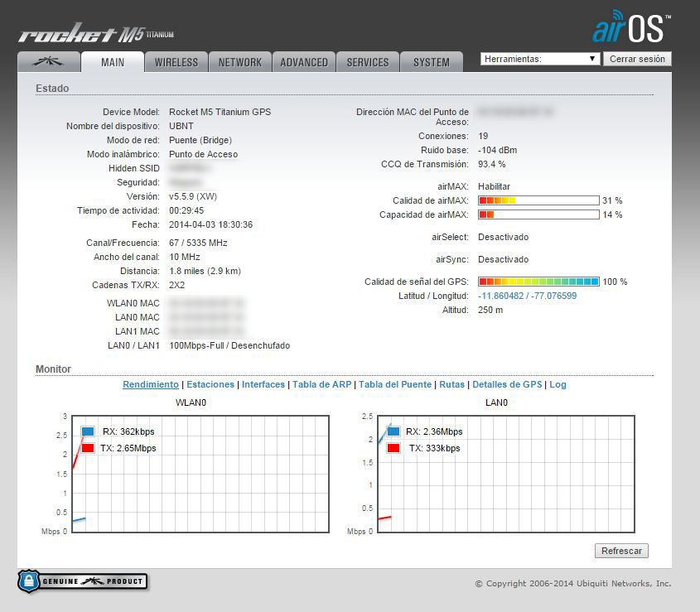The width and height of the screenshot is (700, 612).
Task: Open the Rendimiento monitor link
Action: 151,384
